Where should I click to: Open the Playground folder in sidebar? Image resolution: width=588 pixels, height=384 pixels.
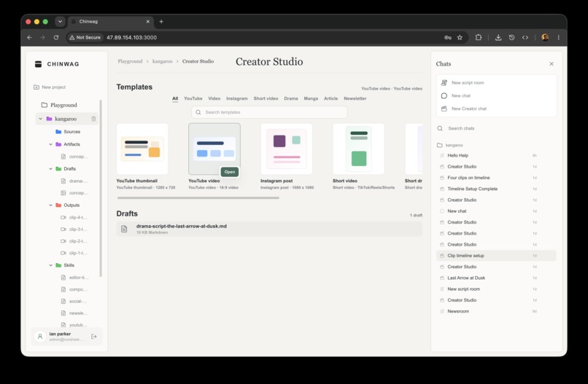59,105
